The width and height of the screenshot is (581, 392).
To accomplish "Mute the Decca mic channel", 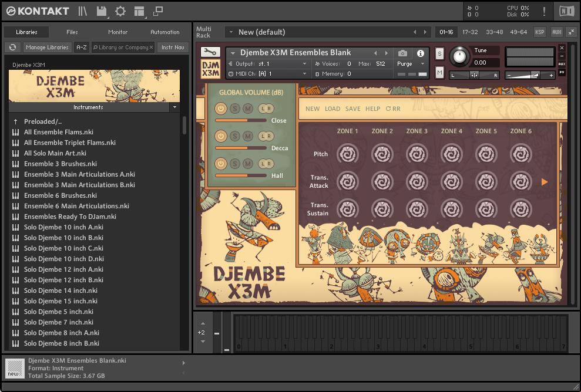I will 248,136.
